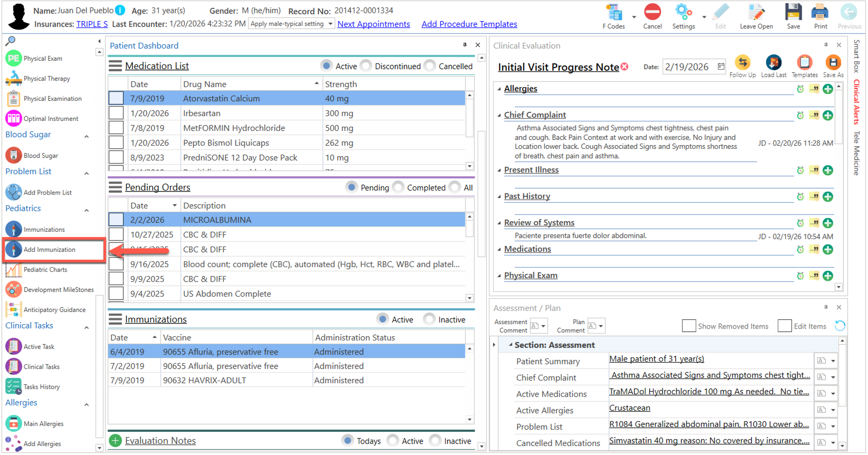Collapse the Pediatrics sidebar group
The width and height of the screenshot is (868, 455).
pyautogui.click(x=87, y=211)
